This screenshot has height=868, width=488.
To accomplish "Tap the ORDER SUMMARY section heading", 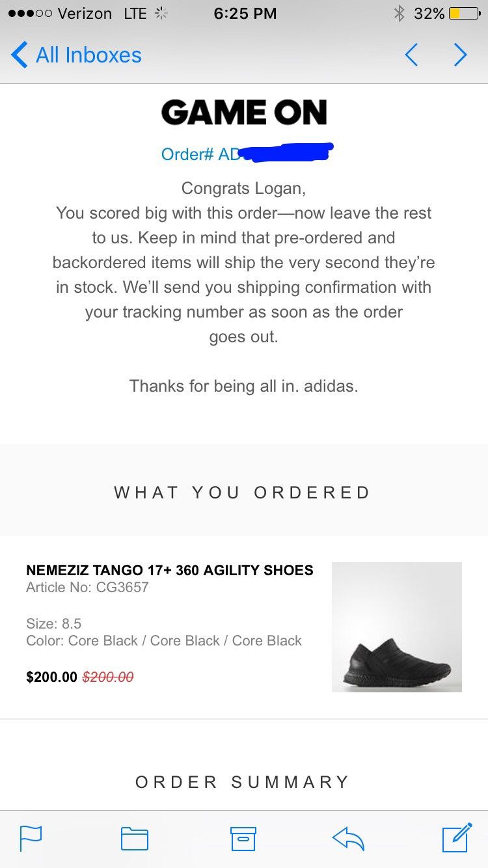I will 243,781.
